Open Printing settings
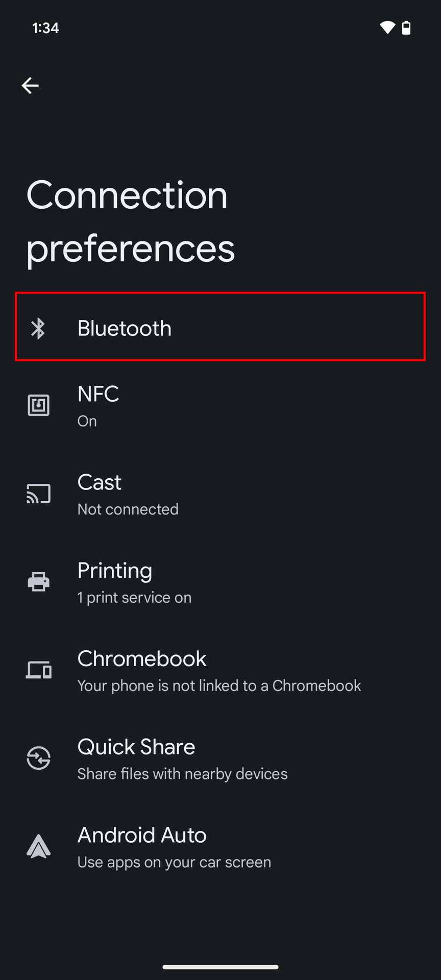This screenshot has width=441, height=980. click(x=115, y=571)
